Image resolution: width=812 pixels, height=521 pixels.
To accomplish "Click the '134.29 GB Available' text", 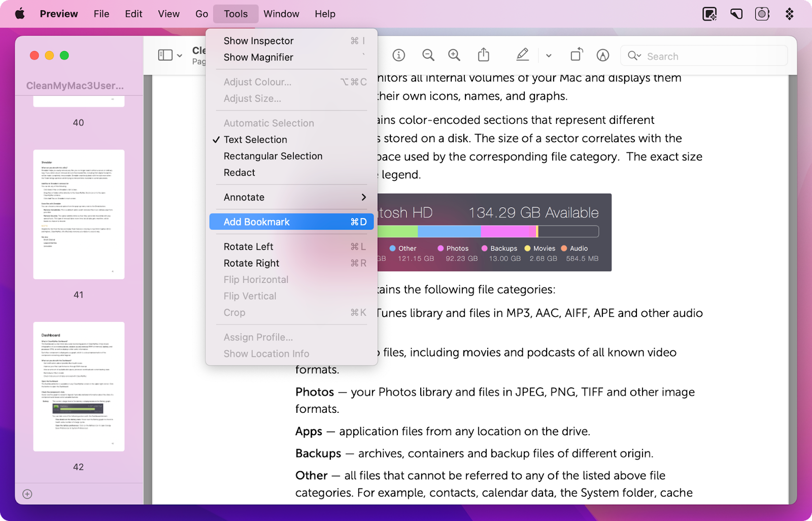I will [x=533, y=212].
